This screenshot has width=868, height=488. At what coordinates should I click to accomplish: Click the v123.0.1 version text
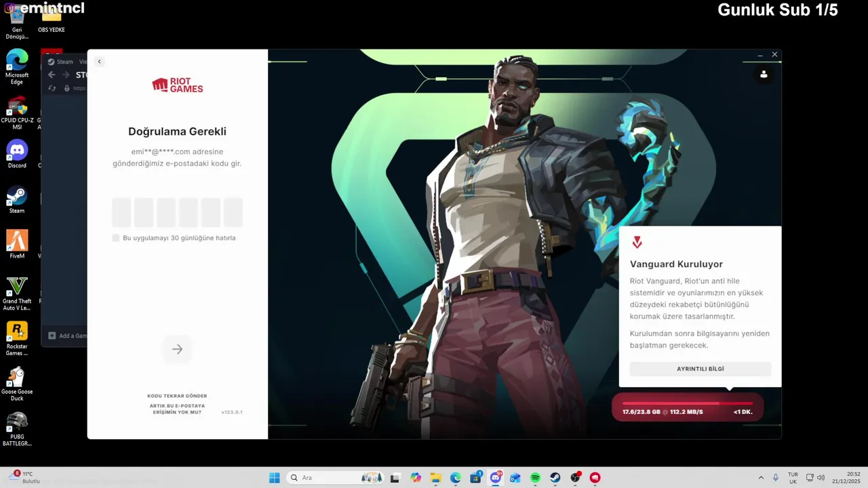coord(231,412)
